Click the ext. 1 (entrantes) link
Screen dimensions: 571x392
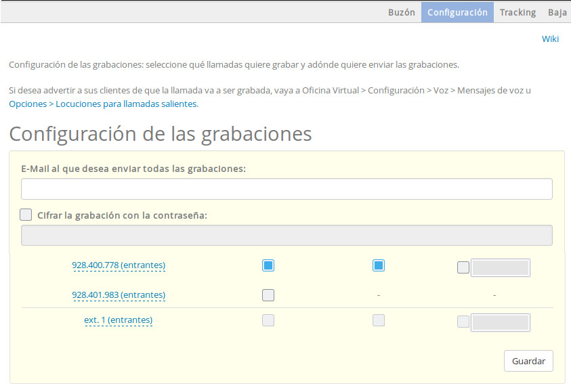pyautogui.click(x=119, y=320)
